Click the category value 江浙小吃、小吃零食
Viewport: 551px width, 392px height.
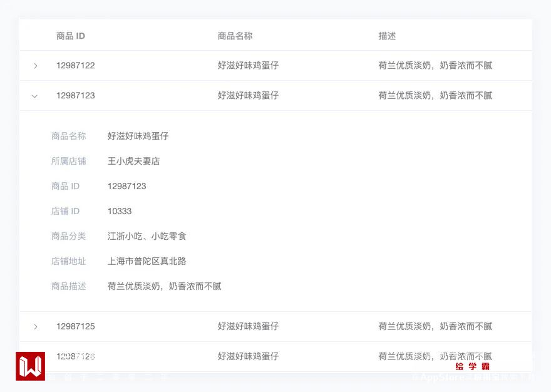[147, 237]
